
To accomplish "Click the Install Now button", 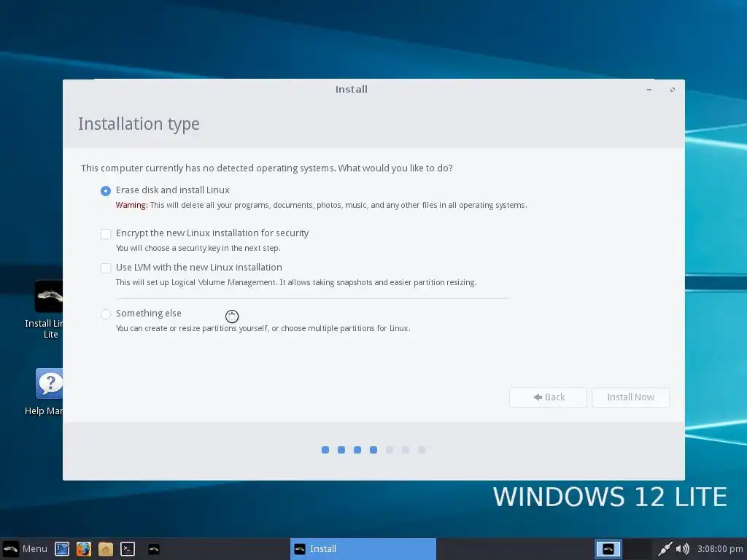I will 630,397.
